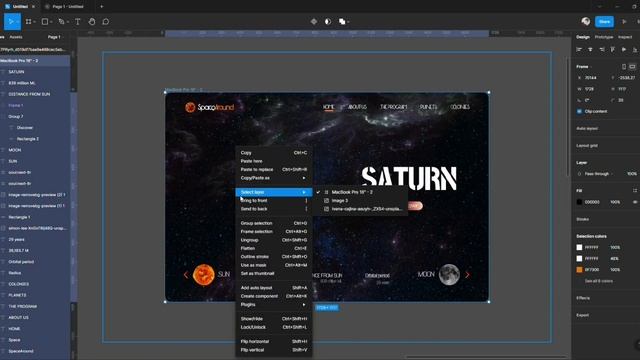Viewport: 640px width, 360px height.
Task: Click the moon image on canvas
Action: (449, 275)
